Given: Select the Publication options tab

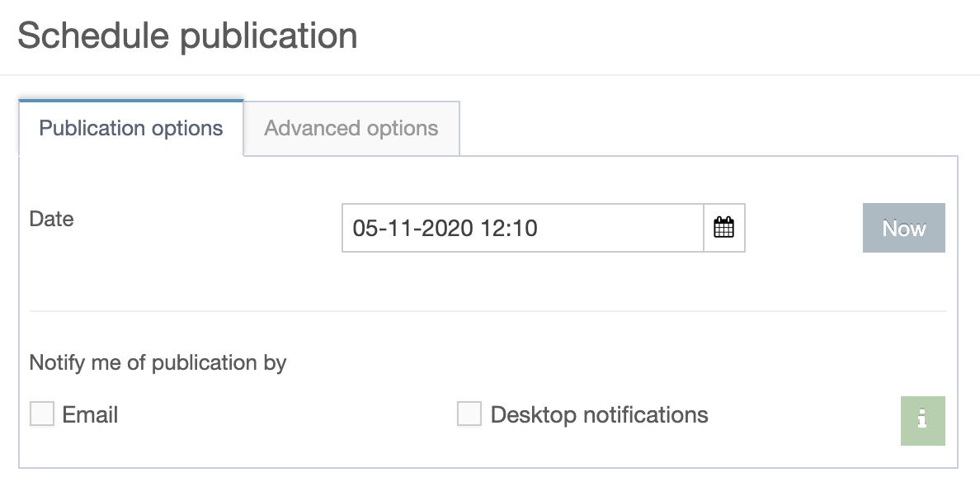Looking at the screenshot, I should [x=130, y=128].
